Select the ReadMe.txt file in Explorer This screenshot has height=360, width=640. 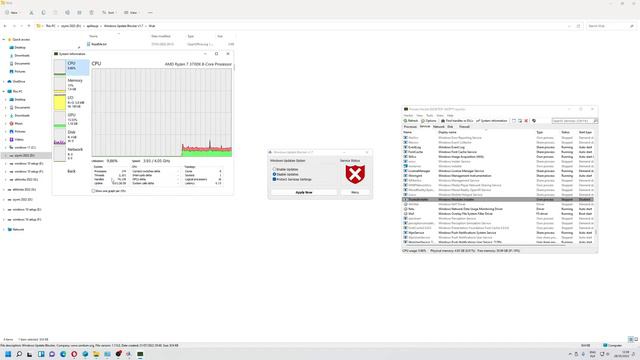point(99,44)
